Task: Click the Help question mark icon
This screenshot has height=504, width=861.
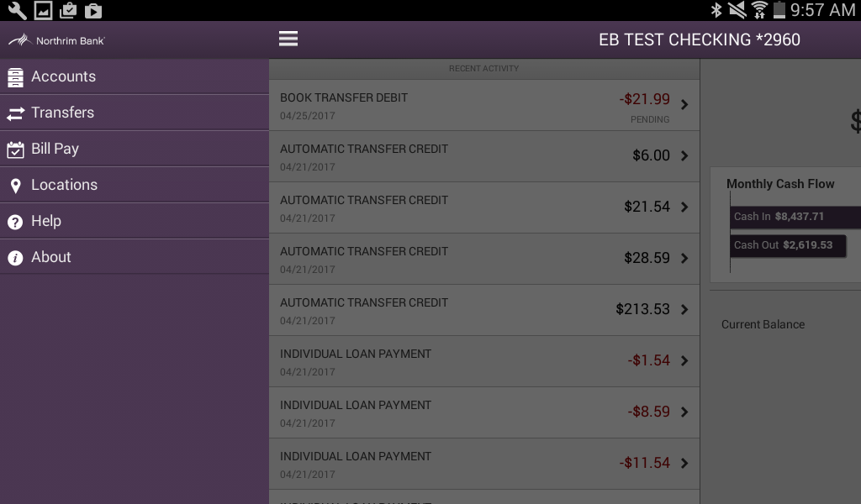Action: pyautogui.click(x=14, y=220)
